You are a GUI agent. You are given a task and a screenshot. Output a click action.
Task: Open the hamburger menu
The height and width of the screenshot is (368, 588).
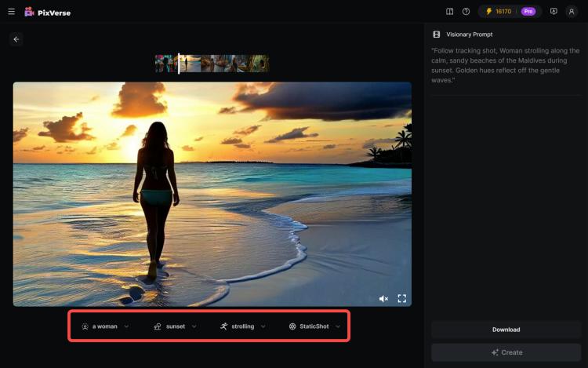pos(12,12)
